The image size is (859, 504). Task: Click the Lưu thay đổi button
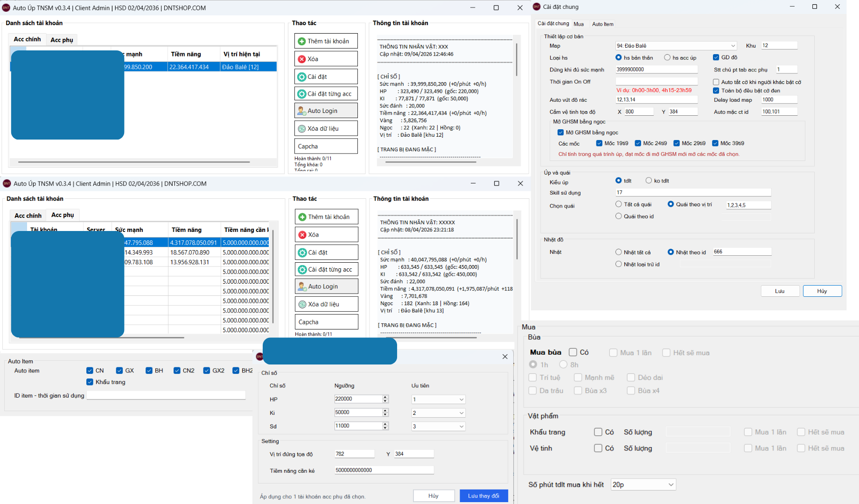click(x=483, y=496)
